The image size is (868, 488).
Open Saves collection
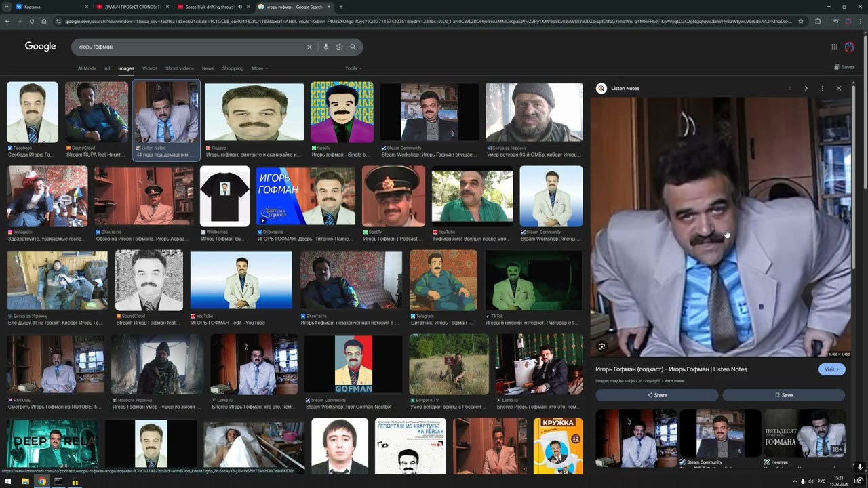(x=844, y=67)
